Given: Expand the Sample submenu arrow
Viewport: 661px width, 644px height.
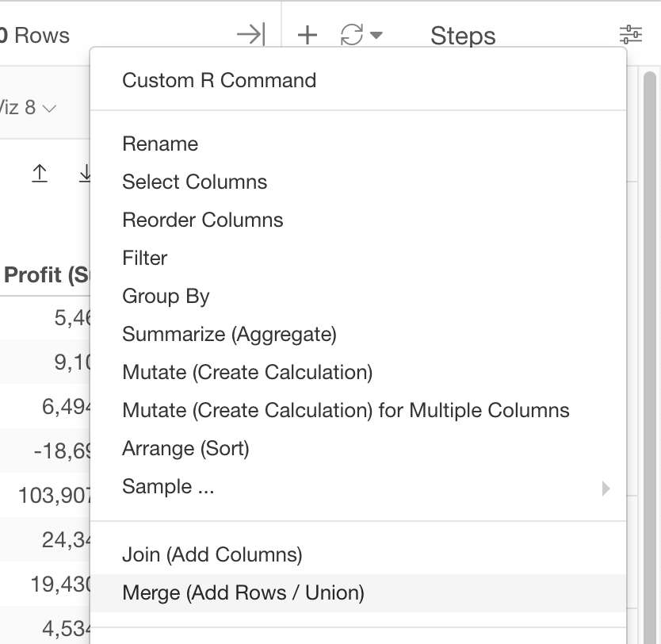Looking at the screenshot, I should (606, 488).
